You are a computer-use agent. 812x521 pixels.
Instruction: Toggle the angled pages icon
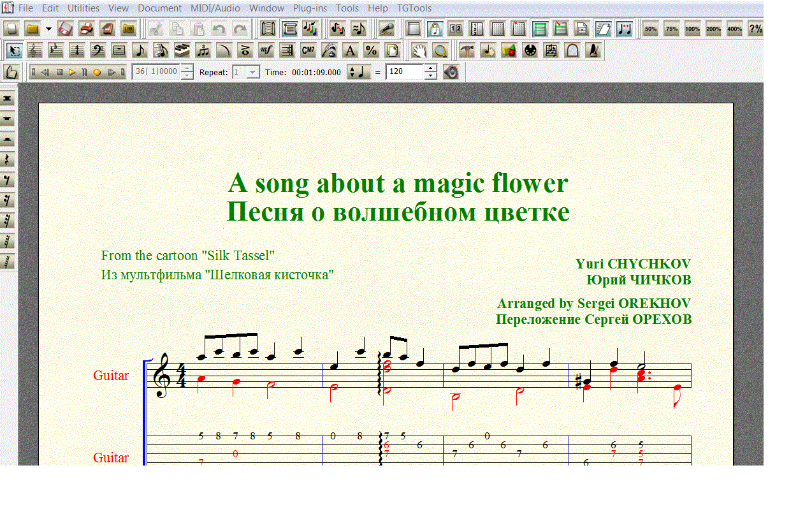coord(603,29)
